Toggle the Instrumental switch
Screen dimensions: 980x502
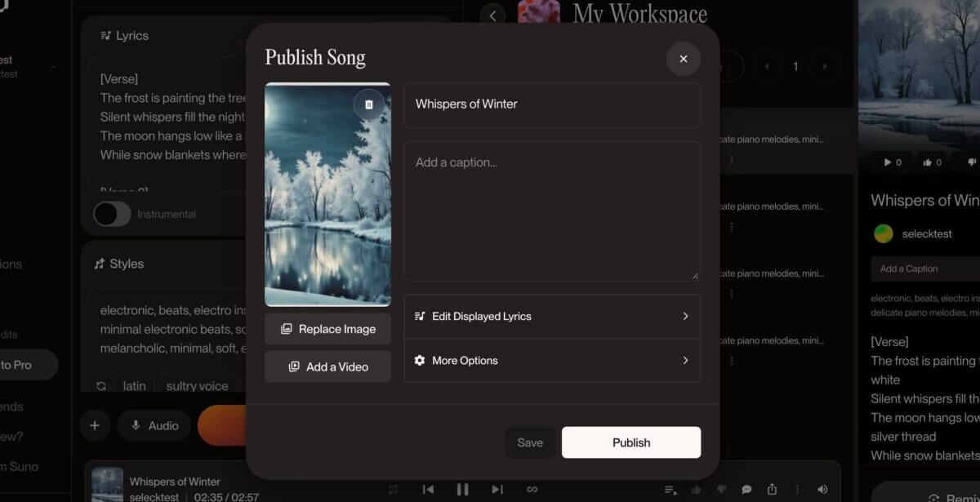click(x=112, y=214)
